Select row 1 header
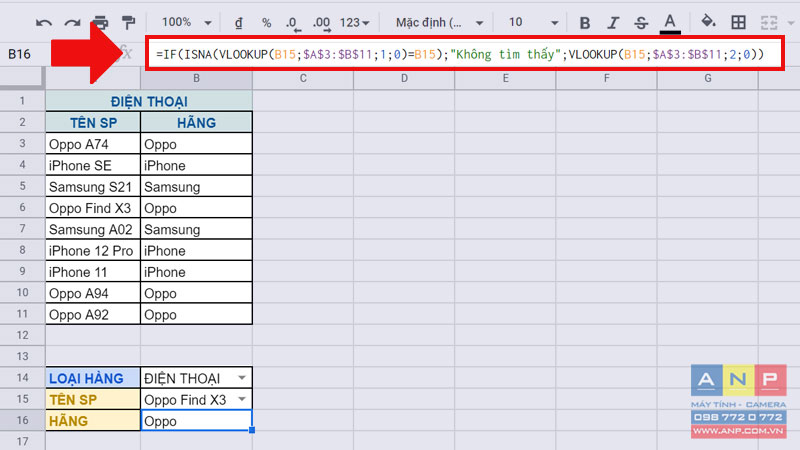 (22, 101)
